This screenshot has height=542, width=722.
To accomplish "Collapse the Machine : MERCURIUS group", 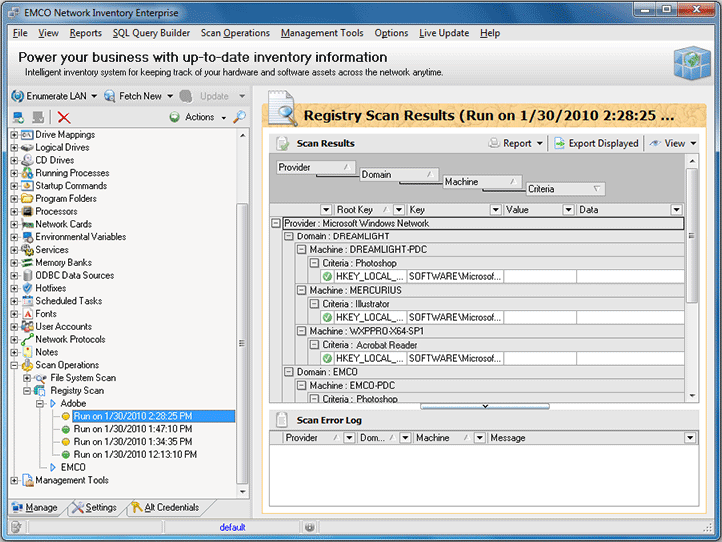I will click(302, 290).
